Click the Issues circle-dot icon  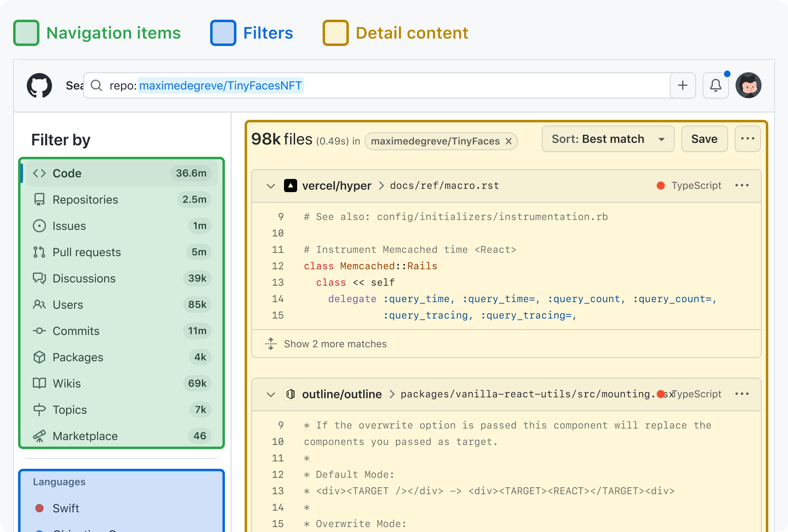[x=39, y=226]
